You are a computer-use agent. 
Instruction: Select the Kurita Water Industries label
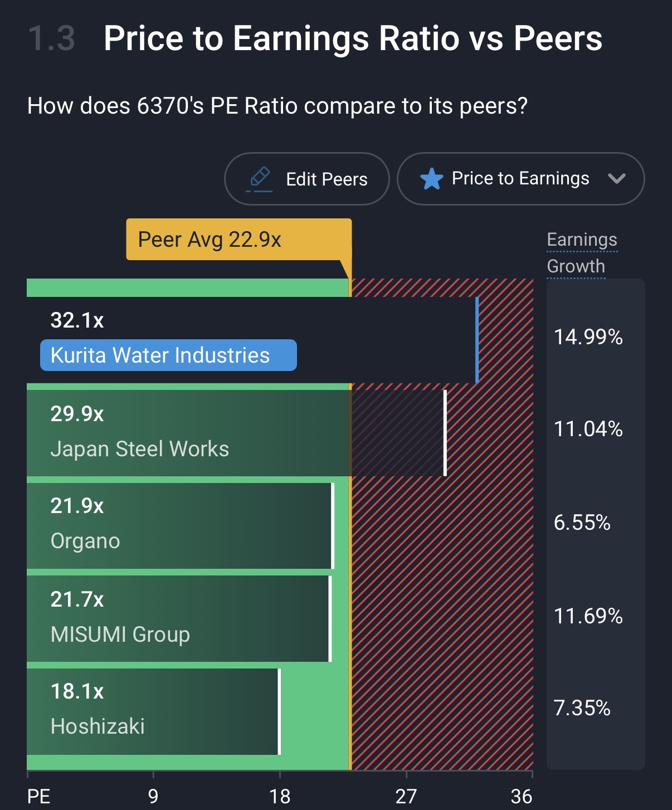(168, 355)
